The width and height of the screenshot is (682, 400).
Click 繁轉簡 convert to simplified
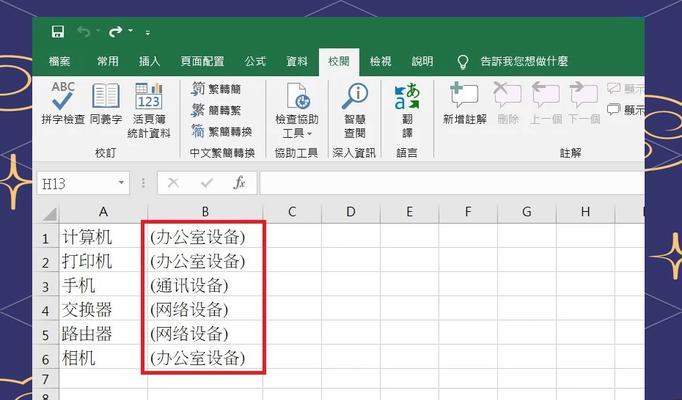pyautogui.click(x=216, y=89)
